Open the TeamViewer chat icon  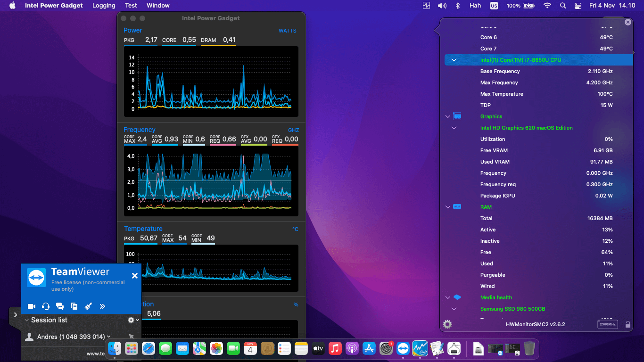60,306
